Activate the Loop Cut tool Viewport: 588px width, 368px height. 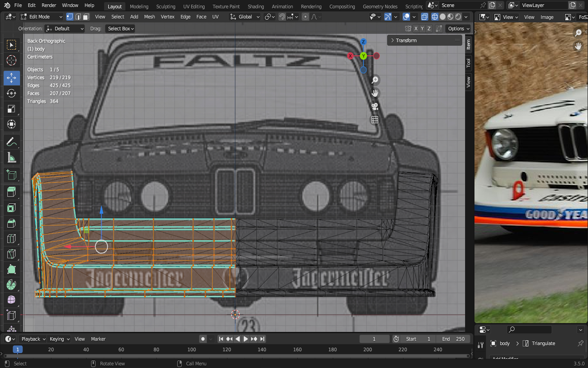click(11, 239)
